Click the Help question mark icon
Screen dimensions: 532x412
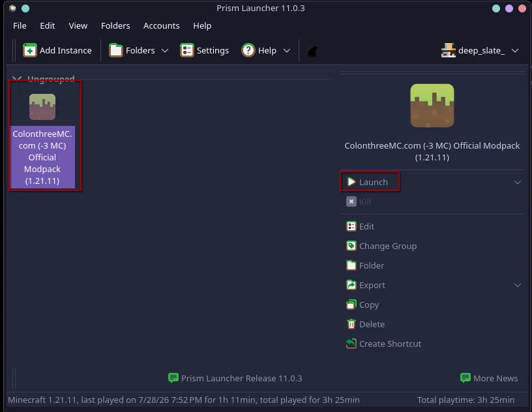[x=248, y=51]
